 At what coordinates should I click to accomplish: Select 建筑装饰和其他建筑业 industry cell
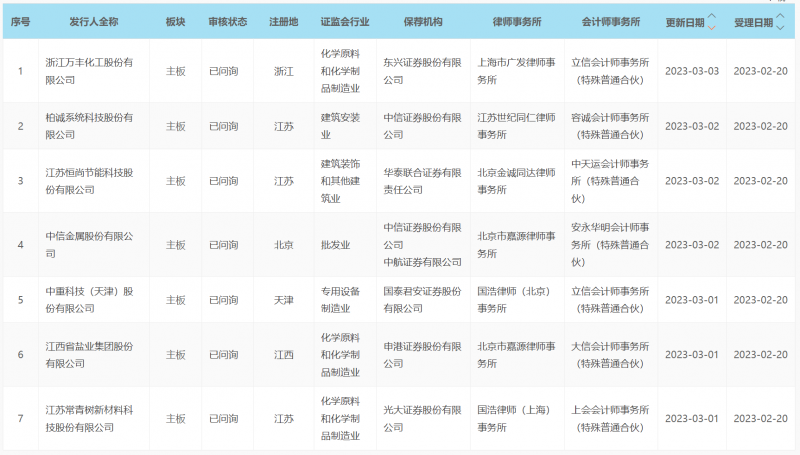click(340, 181)
